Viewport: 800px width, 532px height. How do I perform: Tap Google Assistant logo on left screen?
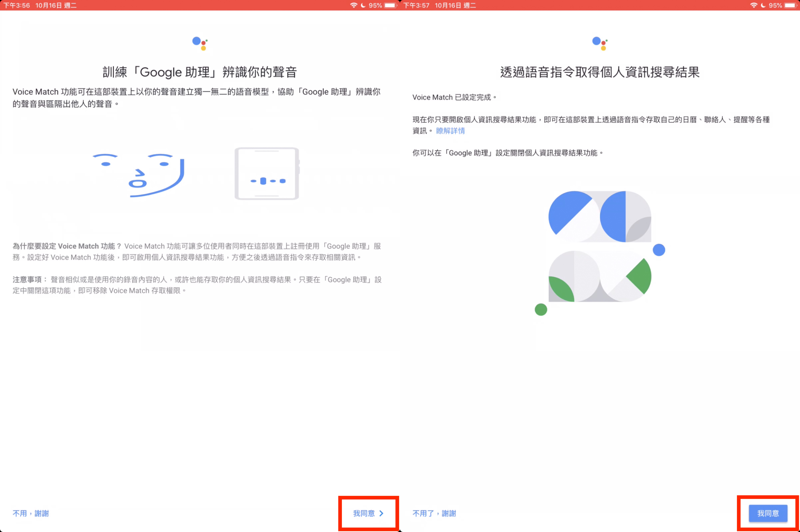coord(200,43)
